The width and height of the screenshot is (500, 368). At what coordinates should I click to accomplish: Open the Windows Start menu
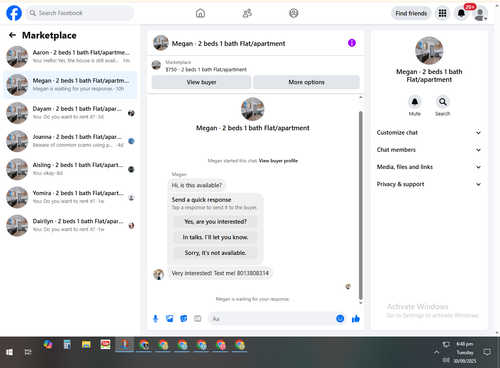click(x=9, y=352)
